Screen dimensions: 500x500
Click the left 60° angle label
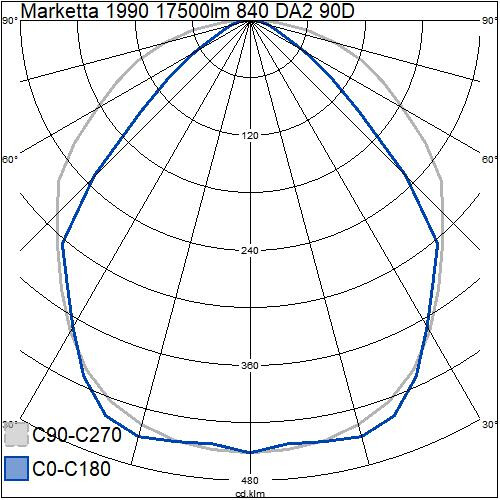9,159
